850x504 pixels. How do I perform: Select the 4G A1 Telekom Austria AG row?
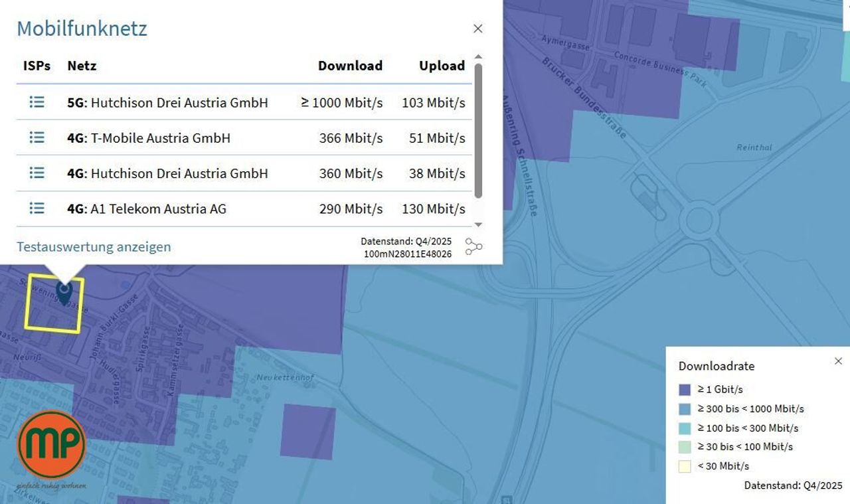244,209
